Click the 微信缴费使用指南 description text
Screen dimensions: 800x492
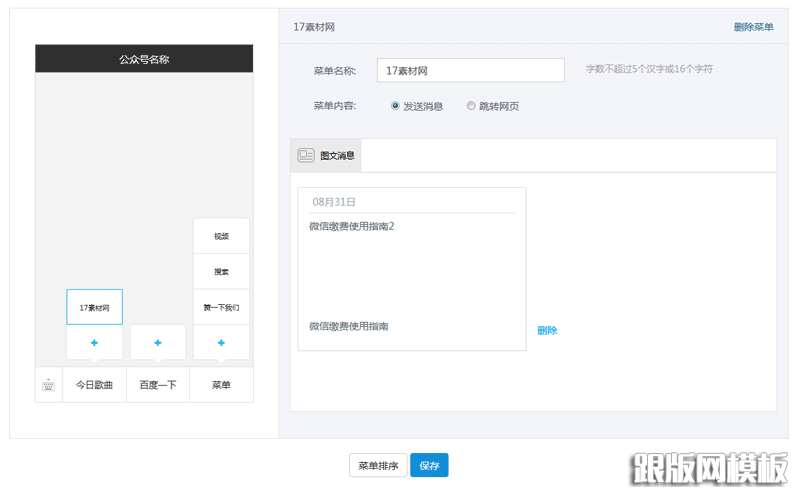coord(349,326)
